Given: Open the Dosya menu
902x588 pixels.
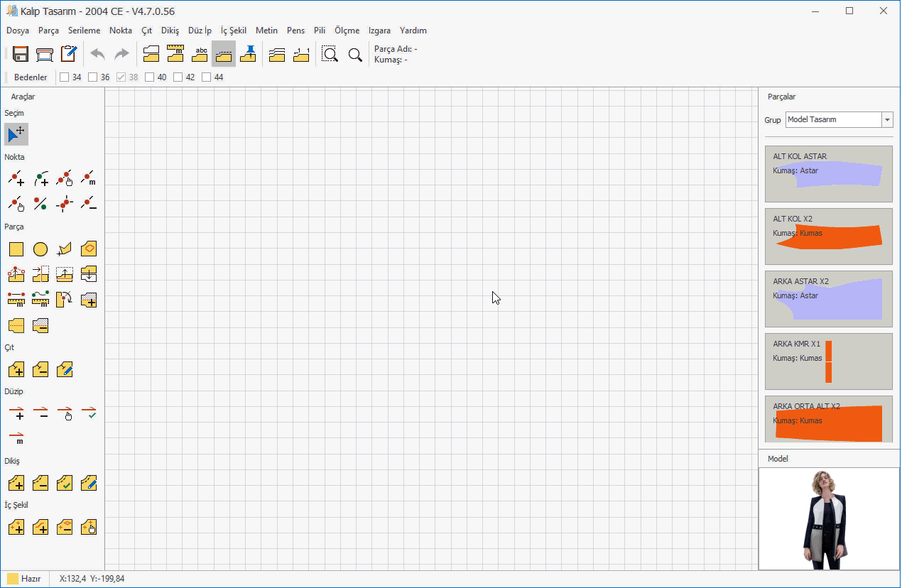Looking at the screenshot, I should click(18, 31).
